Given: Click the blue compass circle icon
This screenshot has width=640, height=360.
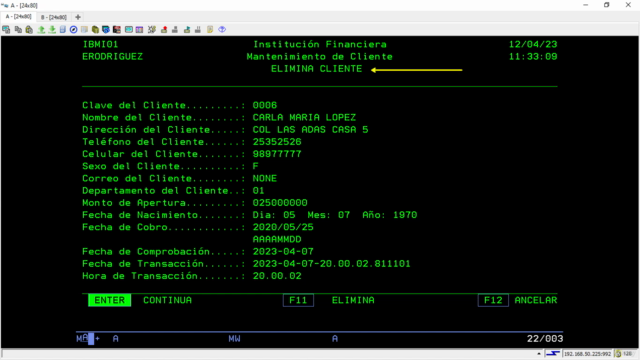Looking at the screenshot, I should tap(73, 29).
